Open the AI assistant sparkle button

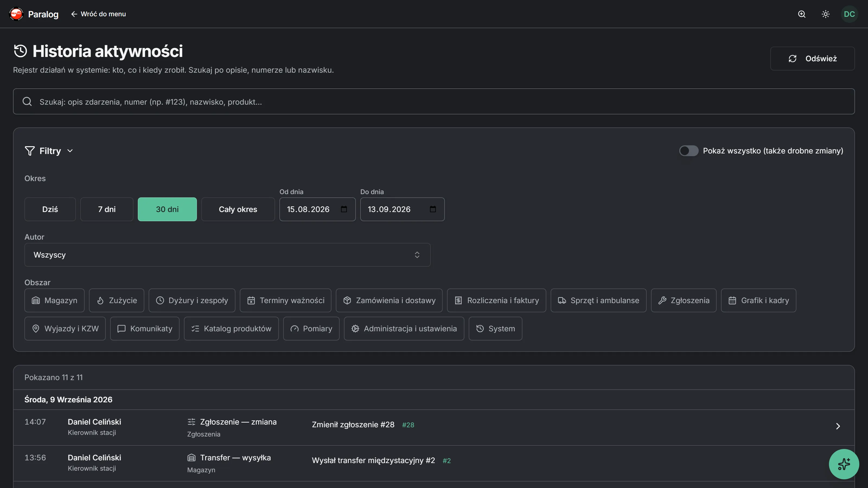click(x=844, y=464)
